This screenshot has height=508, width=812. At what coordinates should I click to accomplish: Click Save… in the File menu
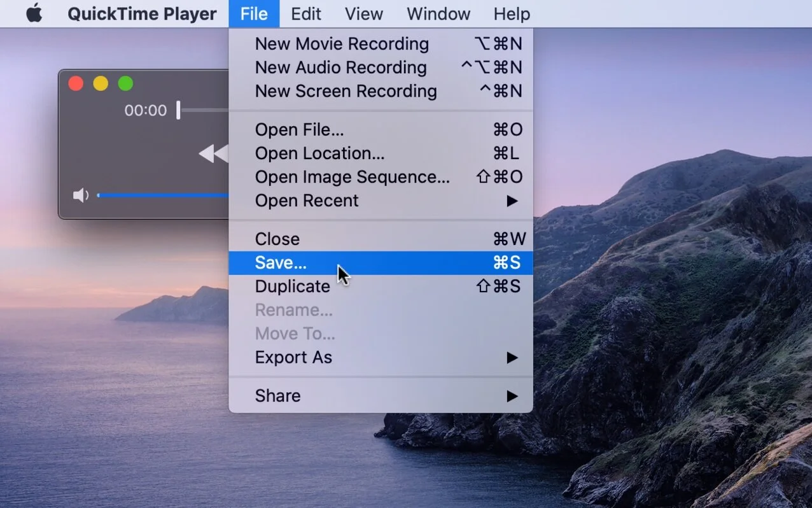pyautogui.click(x=381, y=263)
